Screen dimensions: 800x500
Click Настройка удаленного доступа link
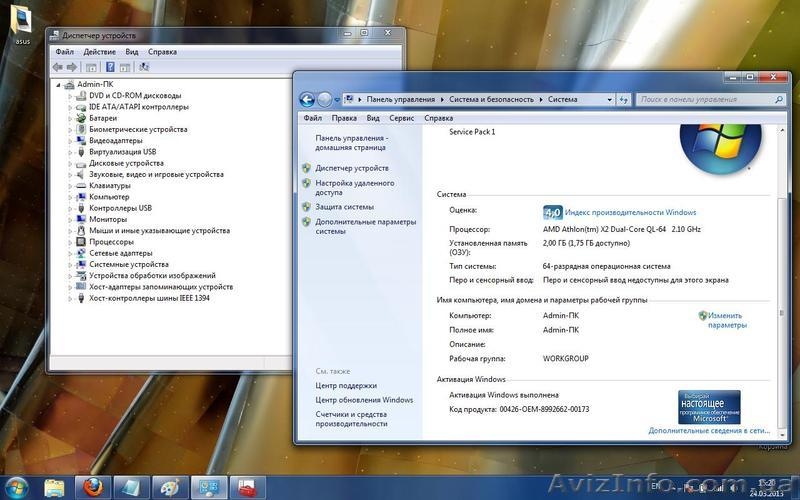(x=355, y=188)
